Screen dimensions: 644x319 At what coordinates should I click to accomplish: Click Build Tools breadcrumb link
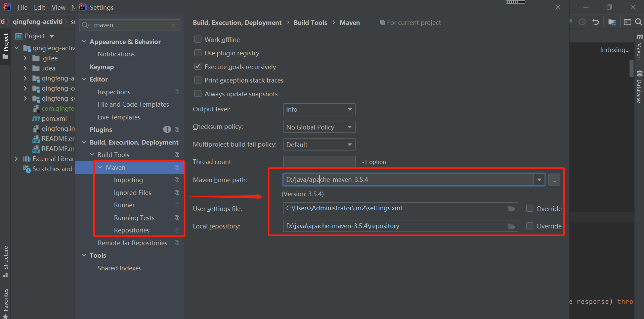tap(310, 22)
